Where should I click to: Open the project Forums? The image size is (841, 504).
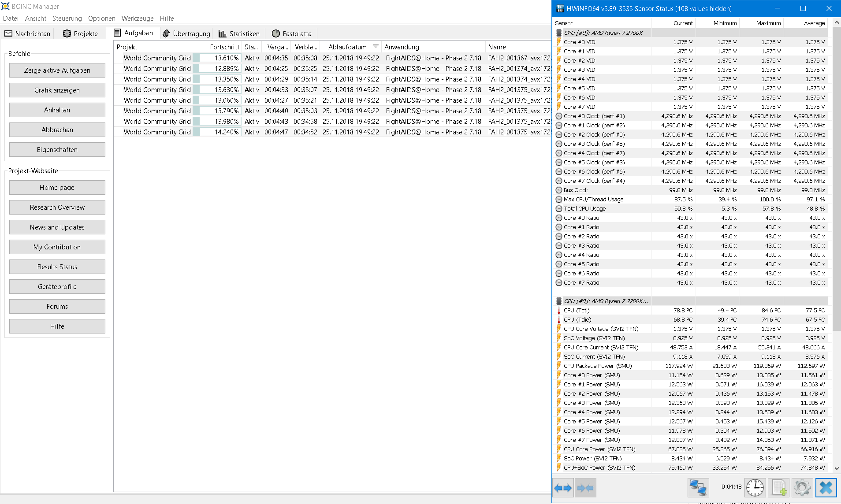[57, 307]
